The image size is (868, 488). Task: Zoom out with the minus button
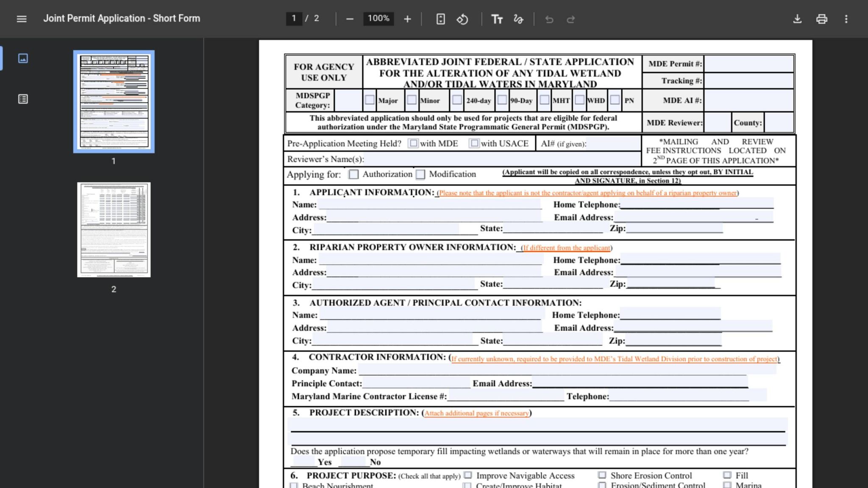click(350, 19)
